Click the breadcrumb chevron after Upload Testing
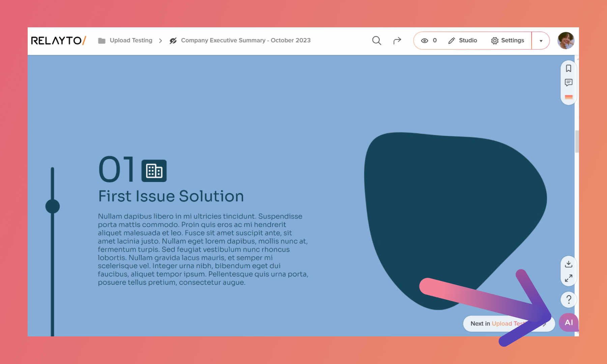The image size is (607, 364). [161, 41]
